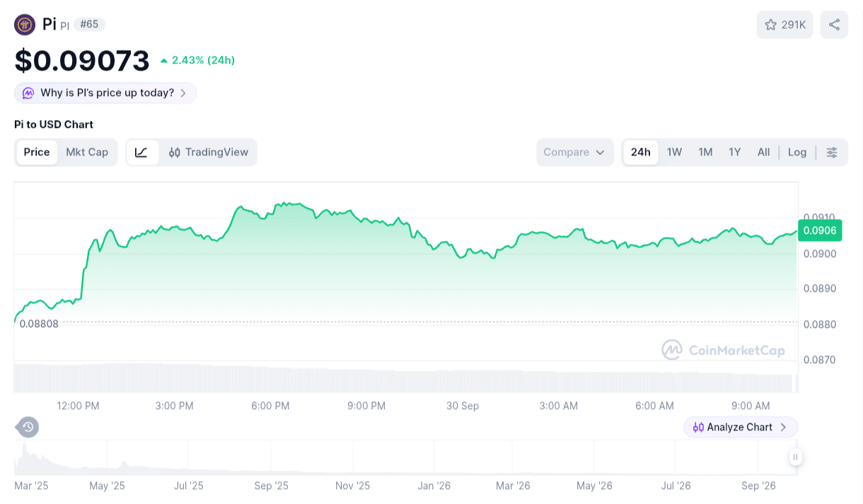Open the share icon button
The width and height of the screenshot is (863, 504).
(834, 25)
